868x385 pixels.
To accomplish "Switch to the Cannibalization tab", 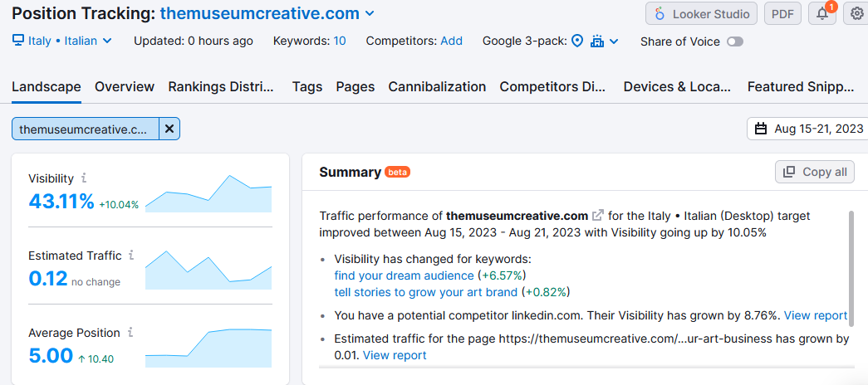I will click(437, 87).
